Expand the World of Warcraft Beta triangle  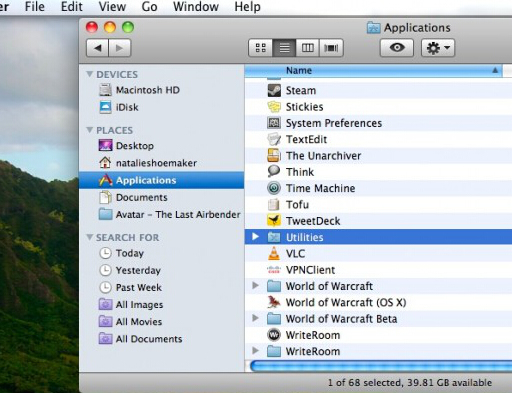click(x=255, y=318)
